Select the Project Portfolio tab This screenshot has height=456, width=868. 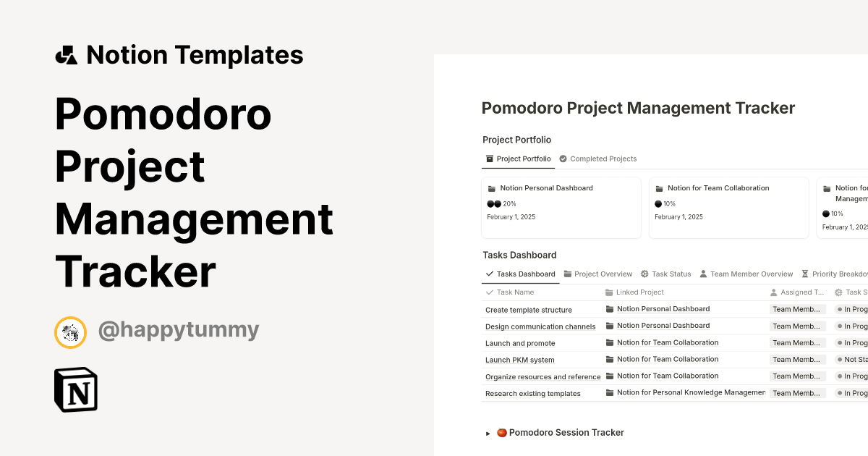[518, 159]
